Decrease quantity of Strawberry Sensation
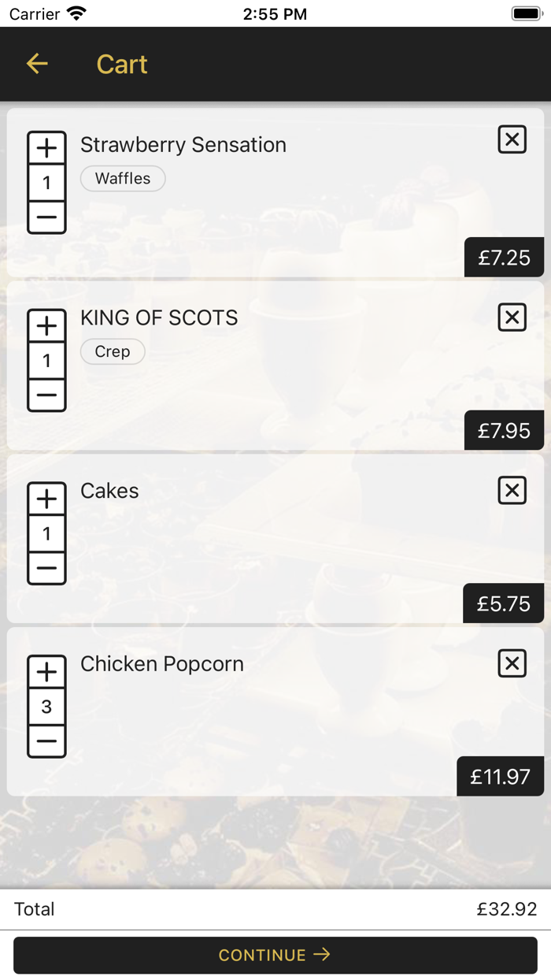Image resolution: width=551 pixels, height=980 pixels. [46, 217]
